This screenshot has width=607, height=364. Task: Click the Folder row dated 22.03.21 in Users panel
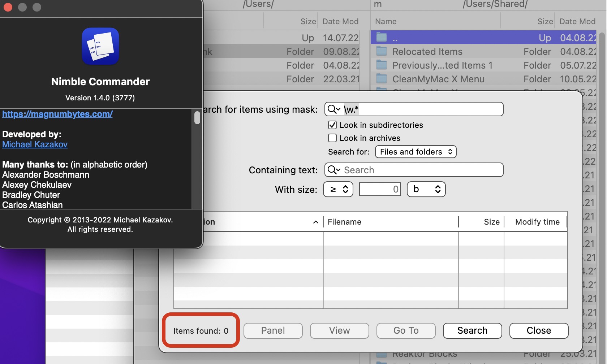282,79
